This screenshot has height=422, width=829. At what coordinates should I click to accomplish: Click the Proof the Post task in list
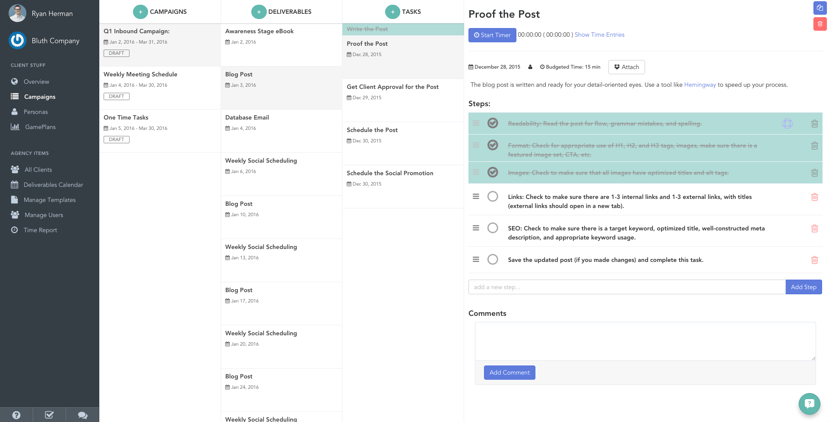click(403, 57)
